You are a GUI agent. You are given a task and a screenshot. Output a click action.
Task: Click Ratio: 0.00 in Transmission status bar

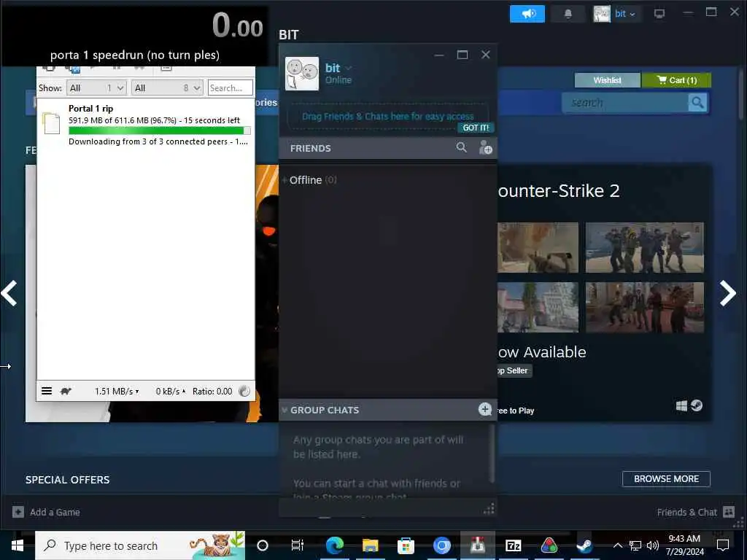coord(212,391)
